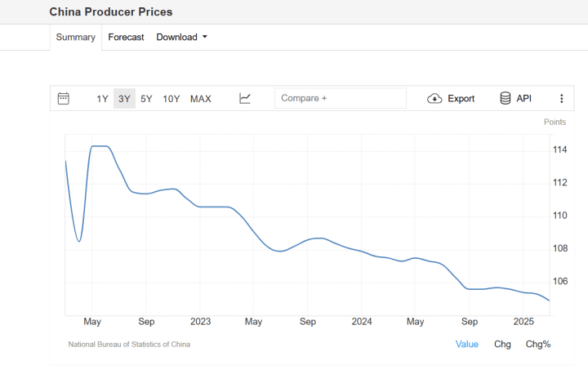Open the calendar date range picker
The height and width of the screenshot is (392, 588).
[64, 99]
